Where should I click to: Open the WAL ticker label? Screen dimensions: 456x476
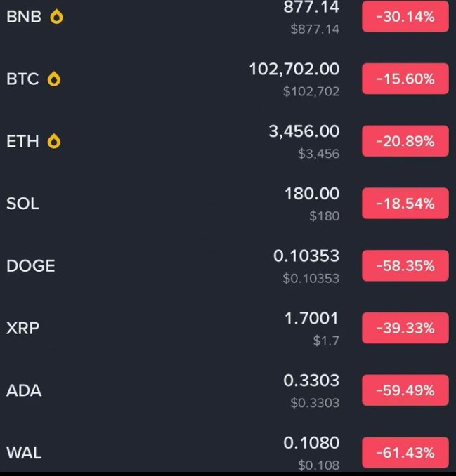click(x=24, y=453)
